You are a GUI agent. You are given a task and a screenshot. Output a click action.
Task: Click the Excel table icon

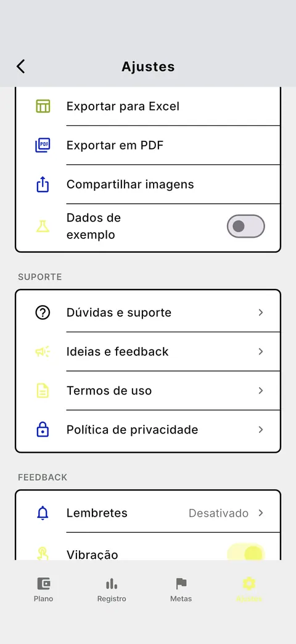click(43, 106)
